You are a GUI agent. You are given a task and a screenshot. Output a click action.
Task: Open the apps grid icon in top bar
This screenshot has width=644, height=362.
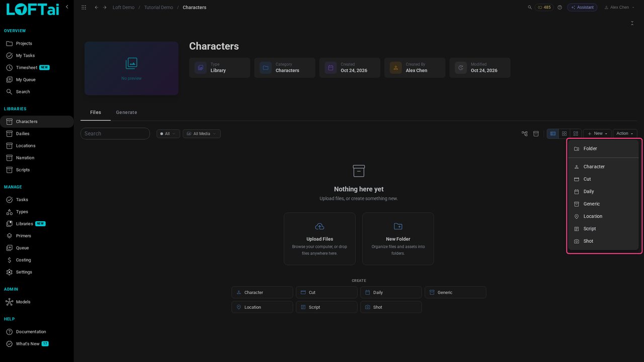click(x=84, y=8)
